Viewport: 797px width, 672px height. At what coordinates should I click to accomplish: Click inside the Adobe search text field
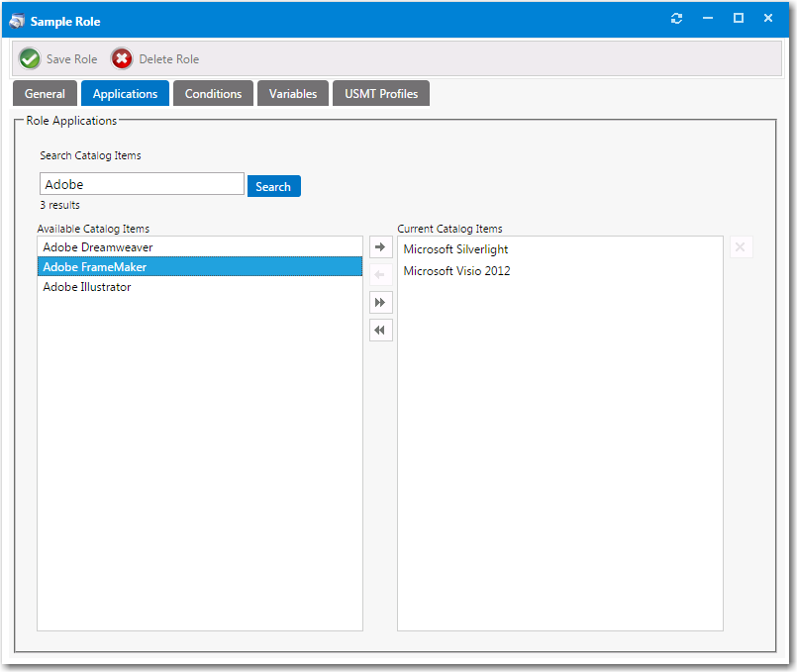click(x=141, y=183)
